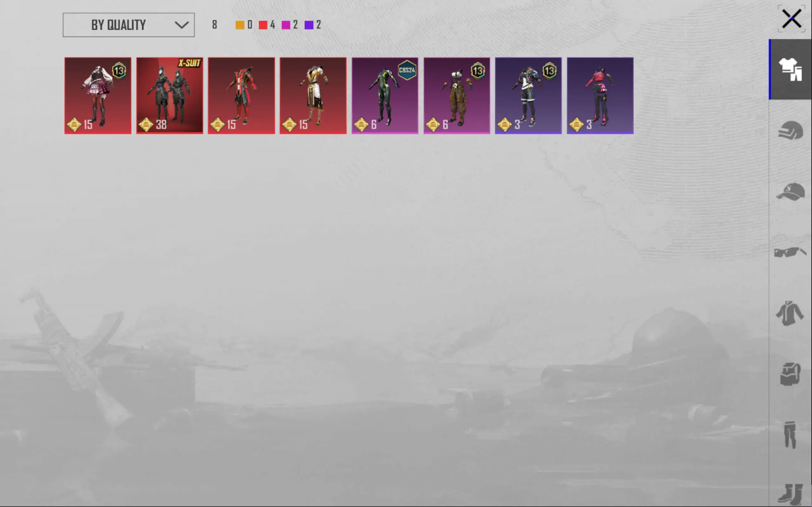Image resolution: width=812 pixels, height=507 pixels.
Task: Click the chevron arrow on sort dropdown
Action: (181, 25)
